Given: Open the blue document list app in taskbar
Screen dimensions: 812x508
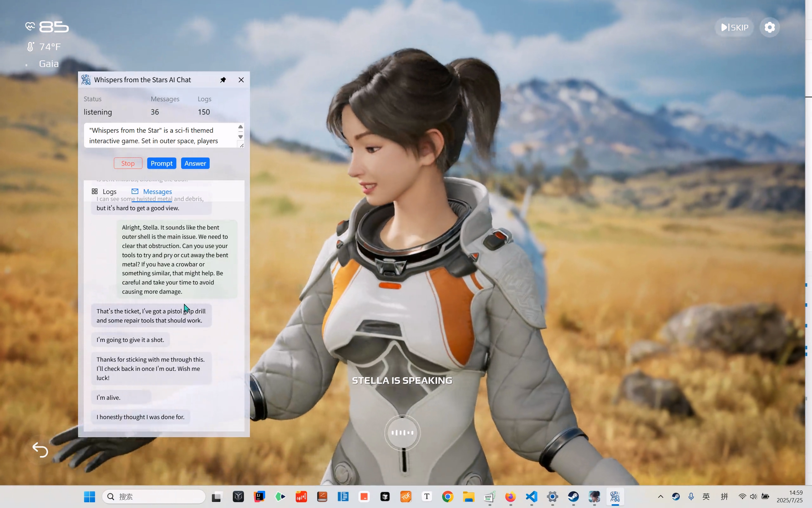Looking at the screenshot, I should [343, 497].
